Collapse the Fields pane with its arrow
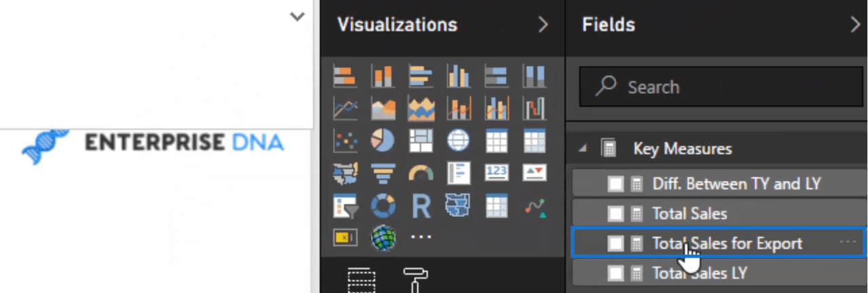Image resolution: width=868 pixels, height=293 pixels. [x=855, y=25]
